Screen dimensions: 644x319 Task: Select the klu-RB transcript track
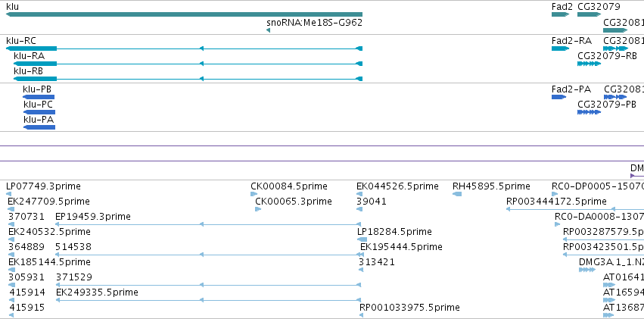pyautogui.click(x=188, y=79)
